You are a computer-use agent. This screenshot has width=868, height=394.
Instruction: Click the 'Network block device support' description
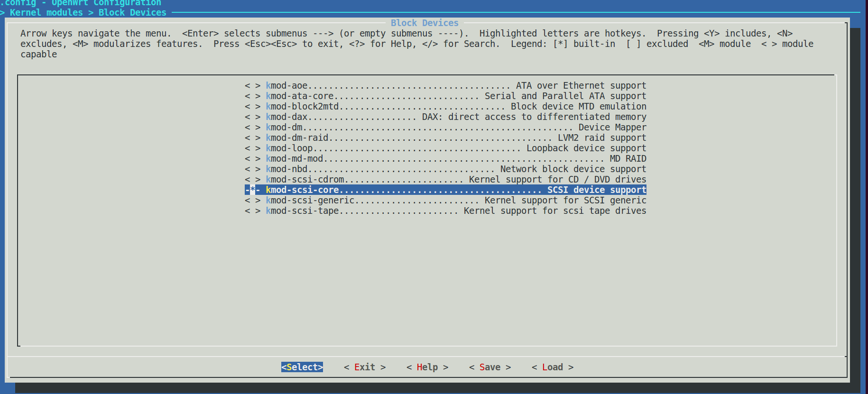[573, 169]
